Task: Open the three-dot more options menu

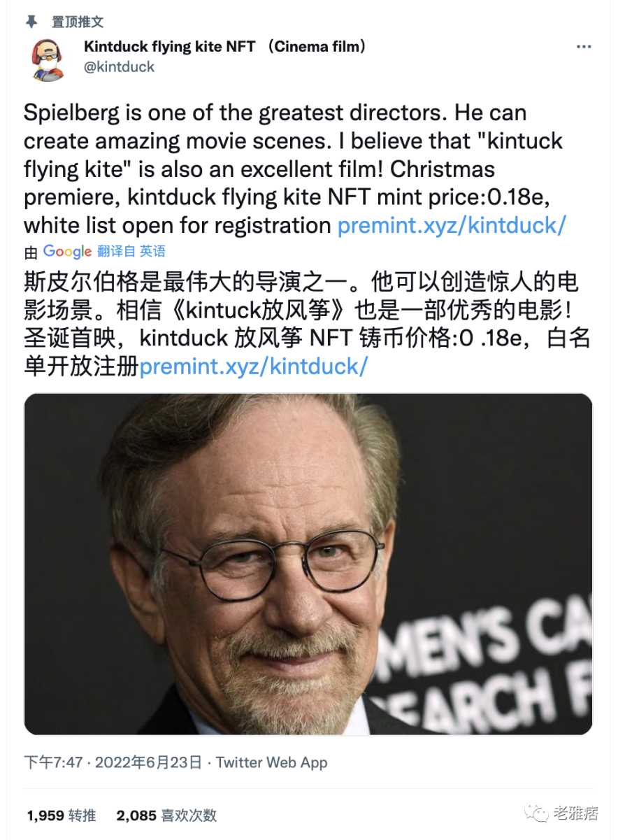Action: click(584, 47)
